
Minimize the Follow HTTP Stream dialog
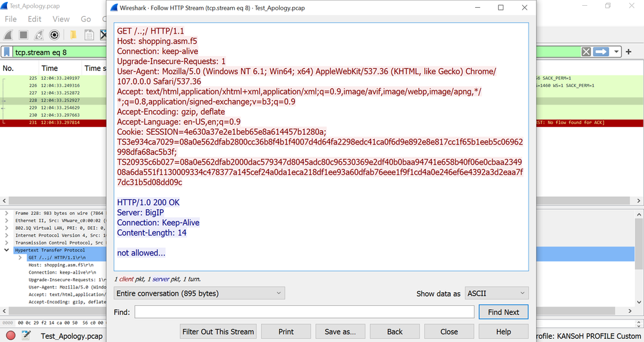(x=478, y=7)
